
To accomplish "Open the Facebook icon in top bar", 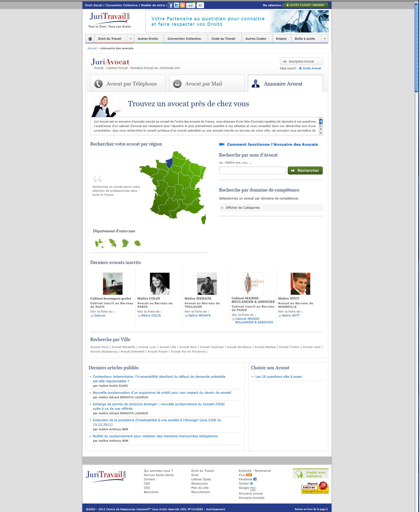I will point(170,5).
